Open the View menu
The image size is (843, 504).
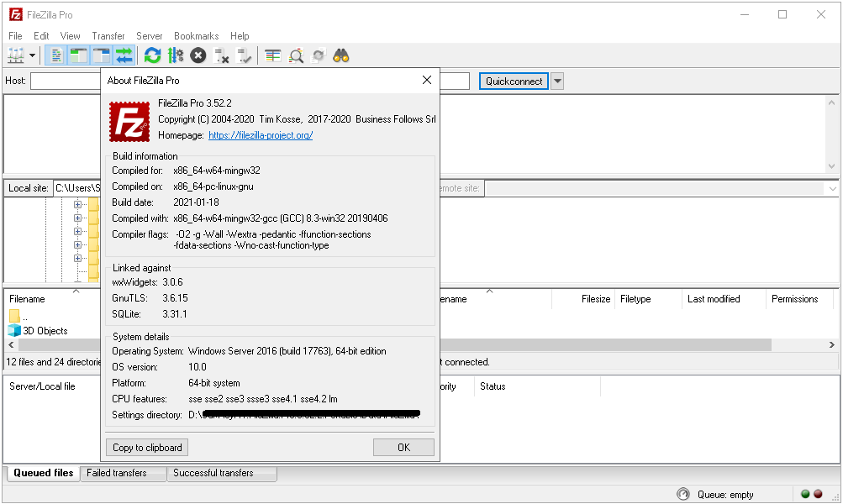(71, 36)
